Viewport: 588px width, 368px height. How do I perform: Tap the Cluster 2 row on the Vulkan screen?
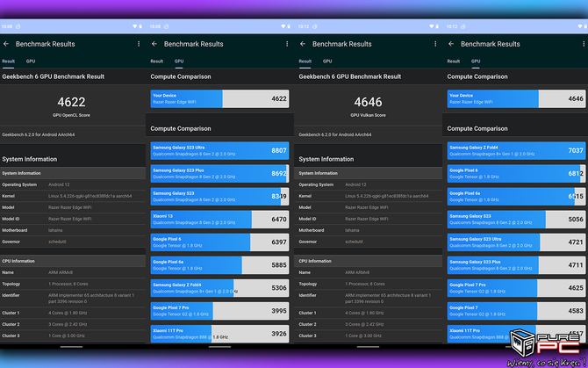[369, 324]
